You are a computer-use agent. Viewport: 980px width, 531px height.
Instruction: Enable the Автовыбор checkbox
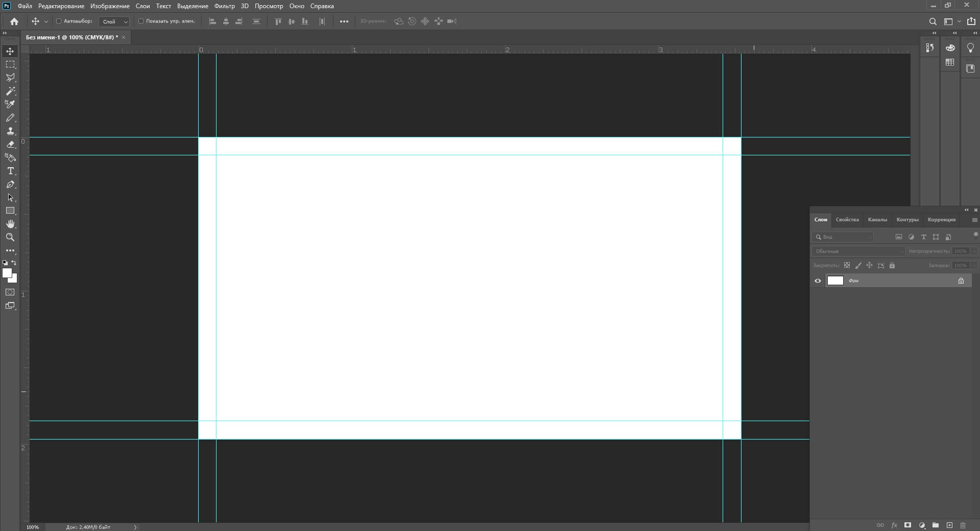click(59, 21)
